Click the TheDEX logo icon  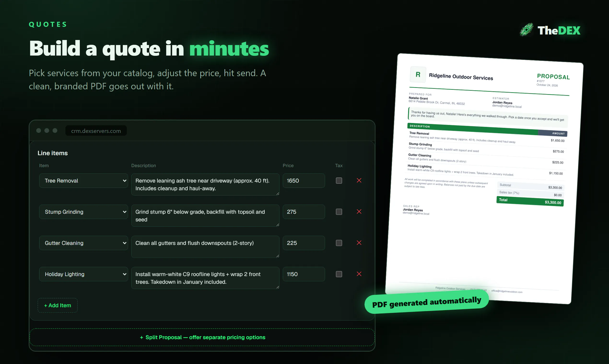(x=527, y=30)
